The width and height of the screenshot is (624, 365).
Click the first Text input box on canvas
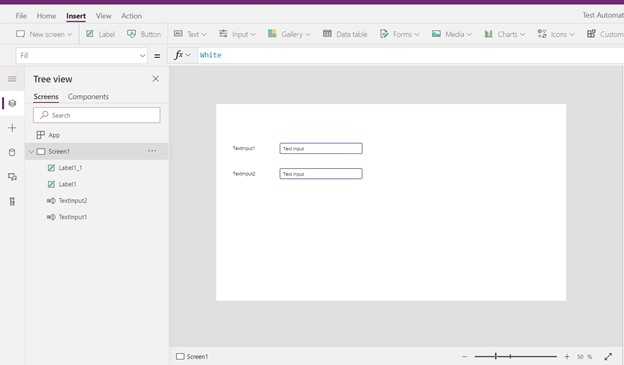(x=321, y=148)
